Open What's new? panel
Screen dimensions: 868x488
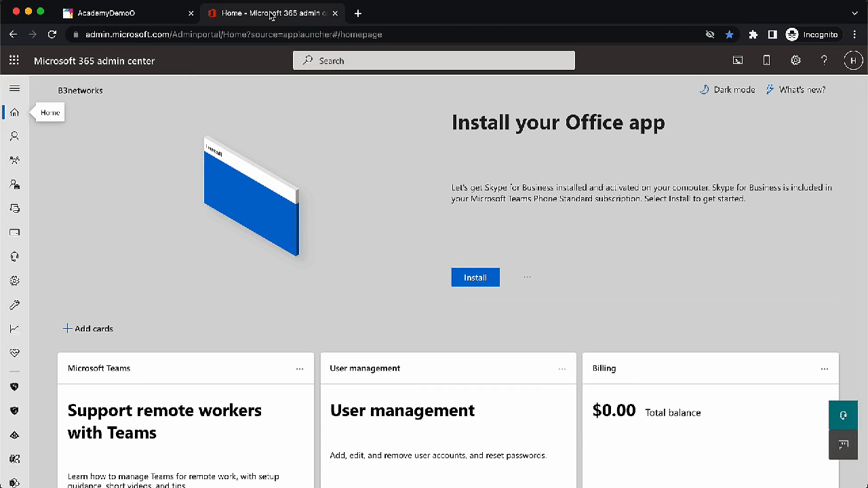[x=795, y=89]
